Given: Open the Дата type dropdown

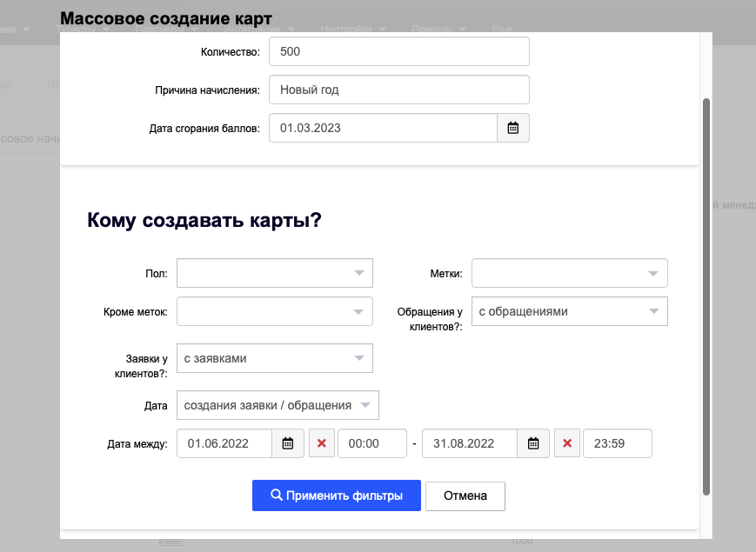Looking at the screenshot, I should tap(278, 405).
